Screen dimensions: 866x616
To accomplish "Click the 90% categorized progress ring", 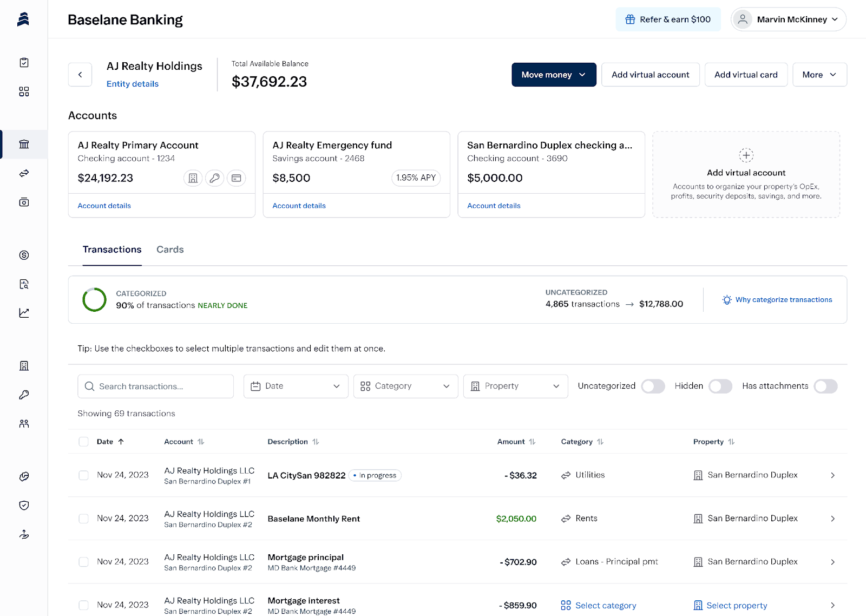I will pyautogui.click(x=94, y=300).
